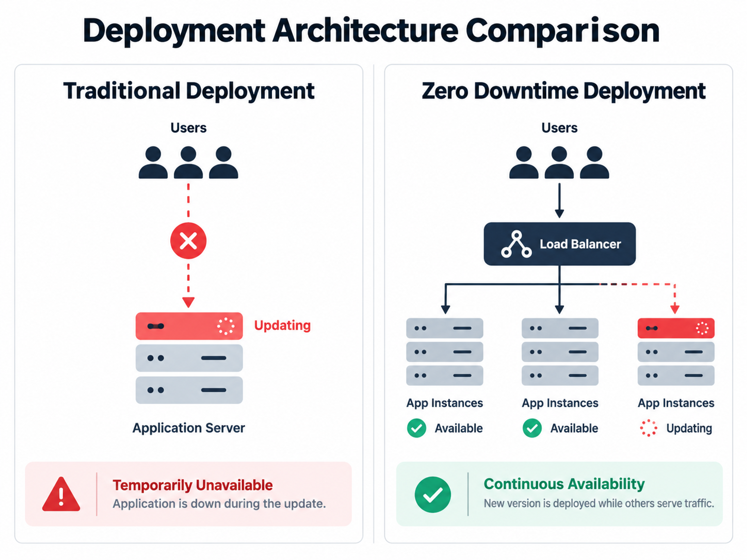Image resolution: width=747 pixels, height=560 pixels.
Task: Click the spinner on the Traditional red server
Action: tap(226, 326)
